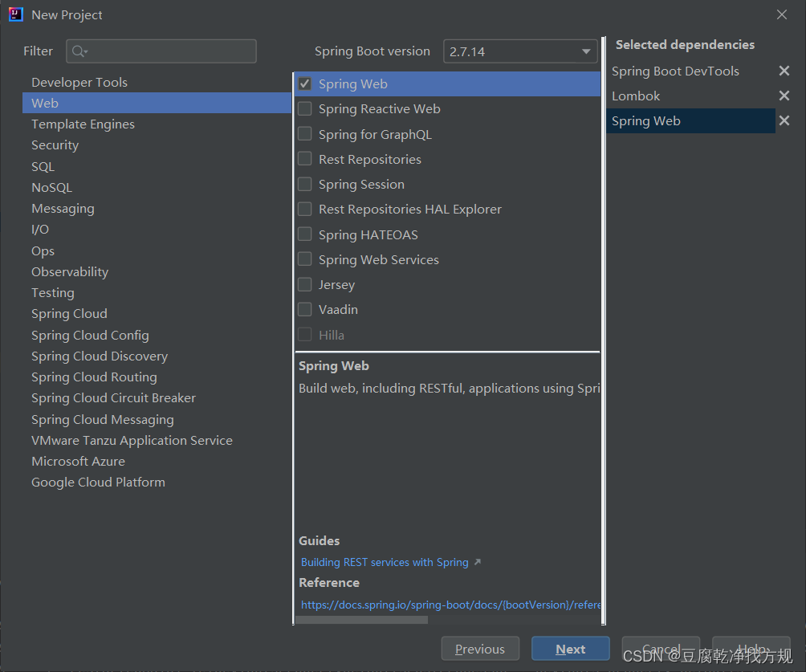Open Spring Cloud Messaging category
This screenshot has height=672, width=806.
pos(157,420)
